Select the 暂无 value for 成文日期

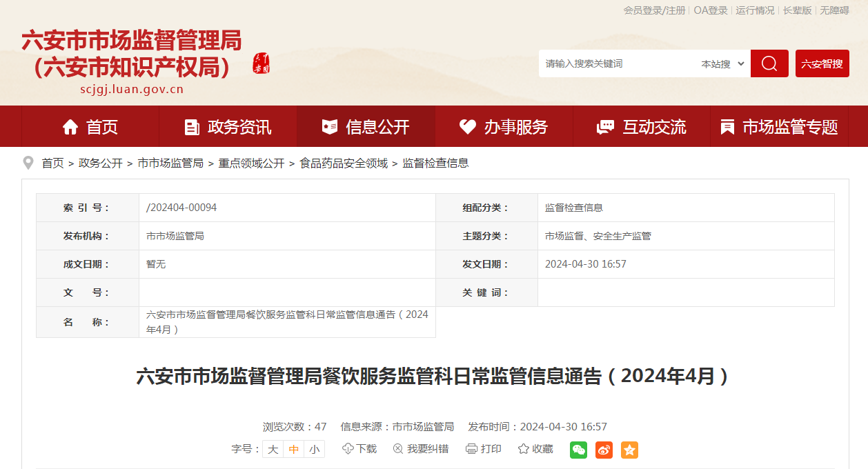(156, 264)
